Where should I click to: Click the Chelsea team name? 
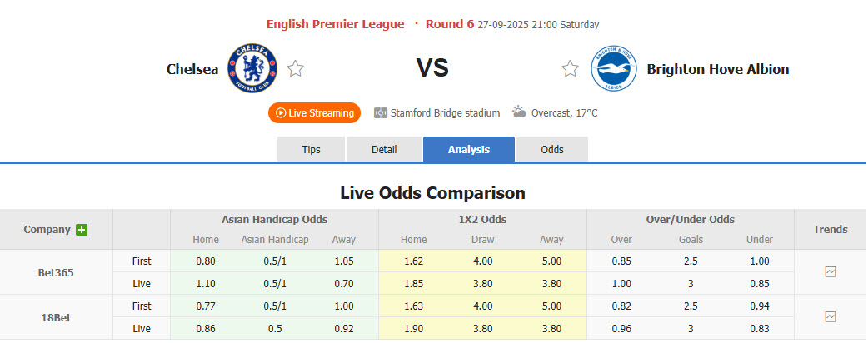click(192, 69)
